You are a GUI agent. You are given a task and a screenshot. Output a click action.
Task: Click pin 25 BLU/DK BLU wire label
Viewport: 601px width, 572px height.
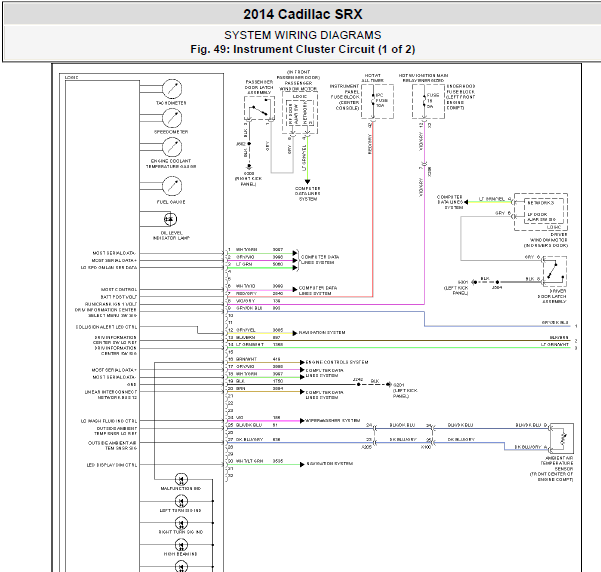pos(249,425)
